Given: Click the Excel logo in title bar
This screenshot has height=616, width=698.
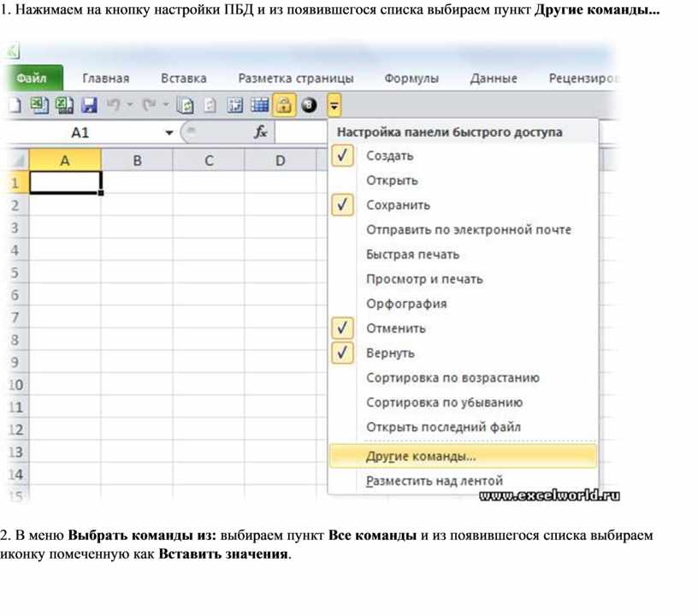Looking at the screenshot, I should [x=13, y=50].
